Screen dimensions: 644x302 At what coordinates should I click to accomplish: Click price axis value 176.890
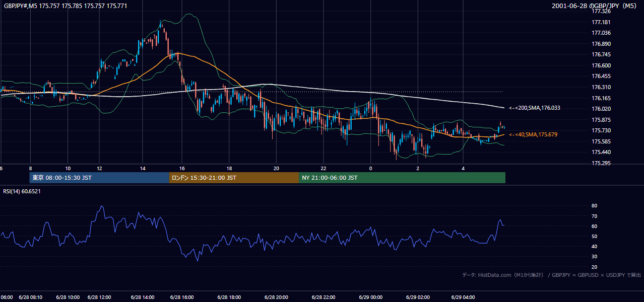point(601,44)
